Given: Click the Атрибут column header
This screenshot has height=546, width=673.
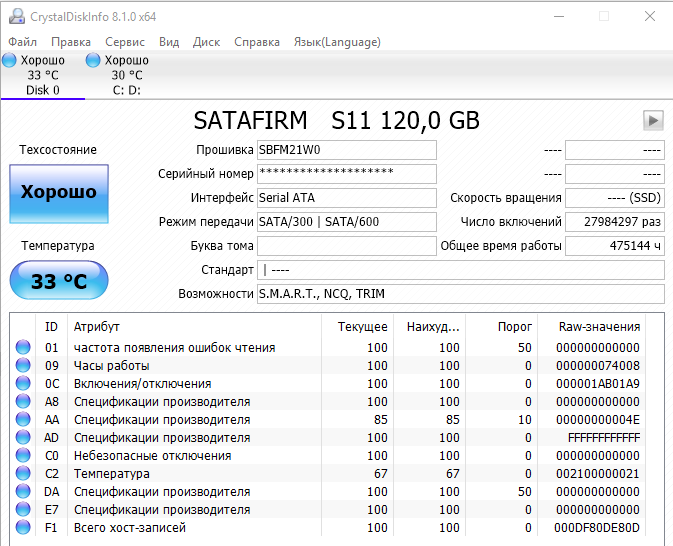Looking at the screenshot, I should click(x=97, y=327).
